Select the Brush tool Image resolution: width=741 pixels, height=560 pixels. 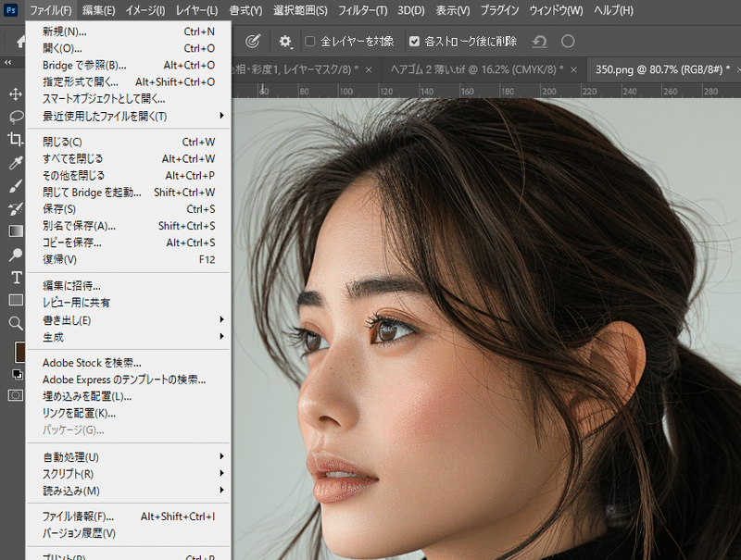tap(16, 186)
